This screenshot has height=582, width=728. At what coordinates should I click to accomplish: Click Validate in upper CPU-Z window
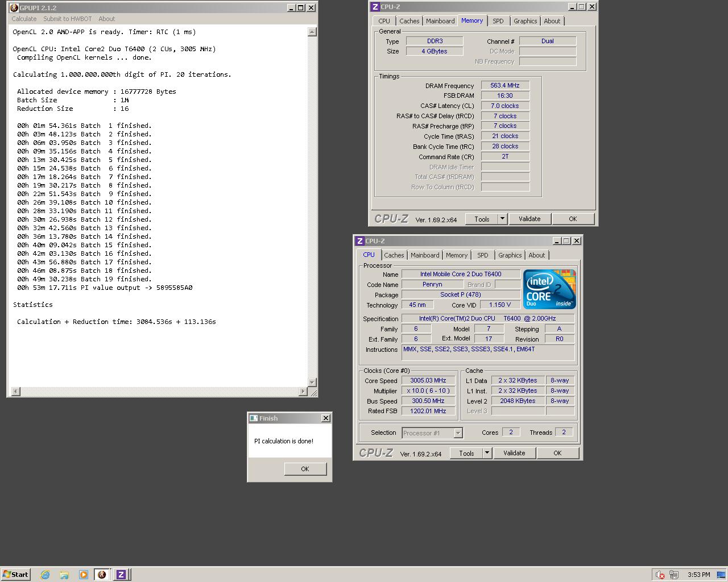tap(530, 219)
